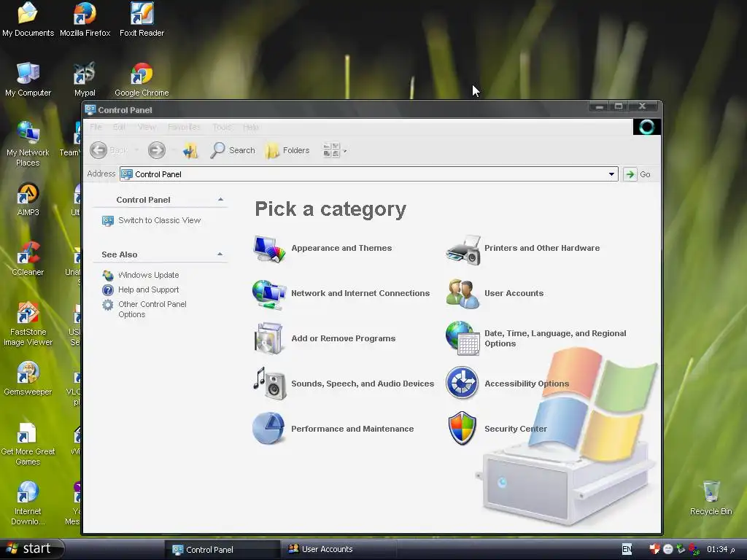Click Appearance and Themes text link
The image size is (747, 560).
pyautogui.click(x=341, y=248)
